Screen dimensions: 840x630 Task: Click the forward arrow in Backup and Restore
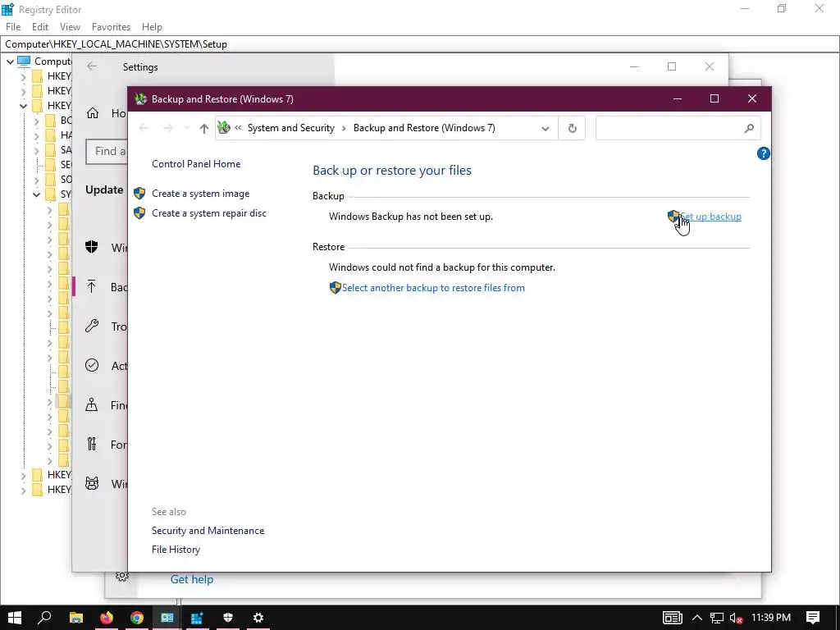(x=167, y=127)
